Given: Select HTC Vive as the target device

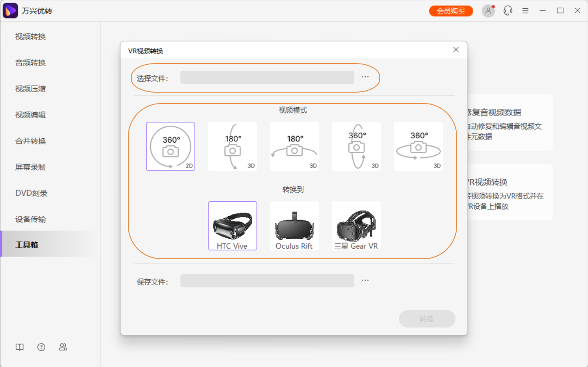Looking at the screenshot, I should pos(232,225).
